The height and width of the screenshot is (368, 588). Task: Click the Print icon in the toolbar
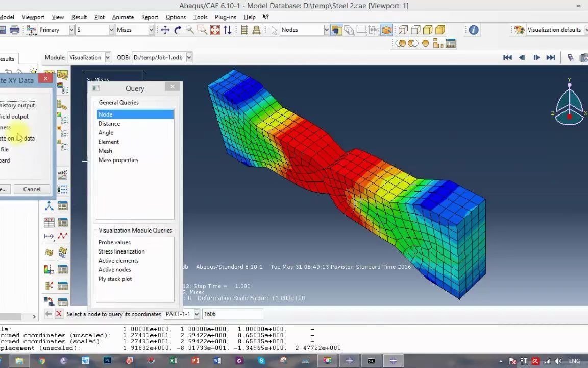(x=14, y=30)
